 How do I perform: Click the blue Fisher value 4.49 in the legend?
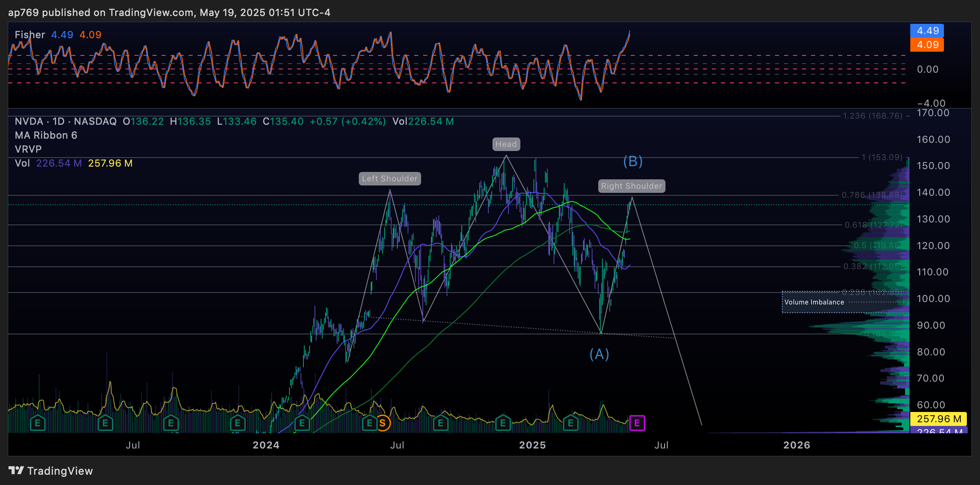click(62, 35)
